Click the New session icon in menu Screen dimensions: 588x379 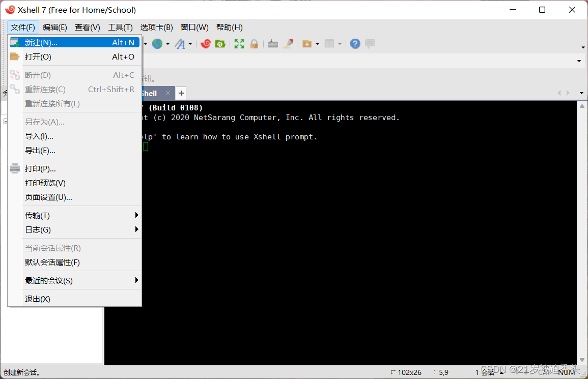pos(15,42)
